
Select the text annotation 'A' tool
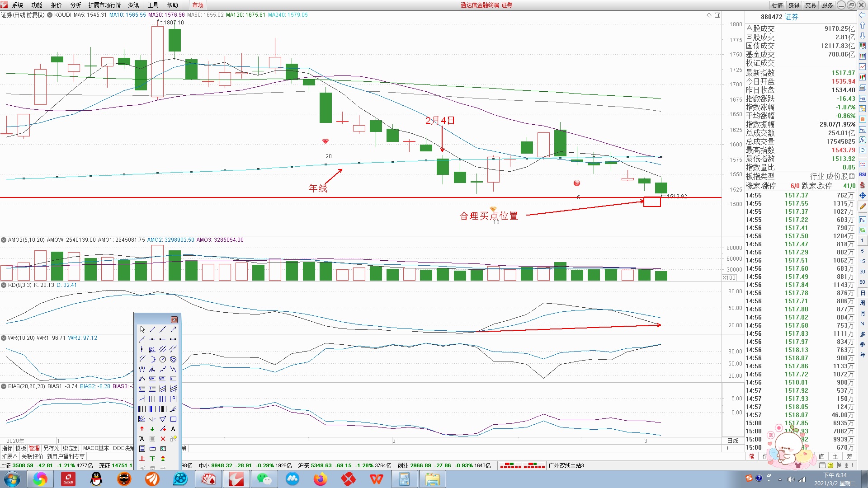click(x=173, y=429)
